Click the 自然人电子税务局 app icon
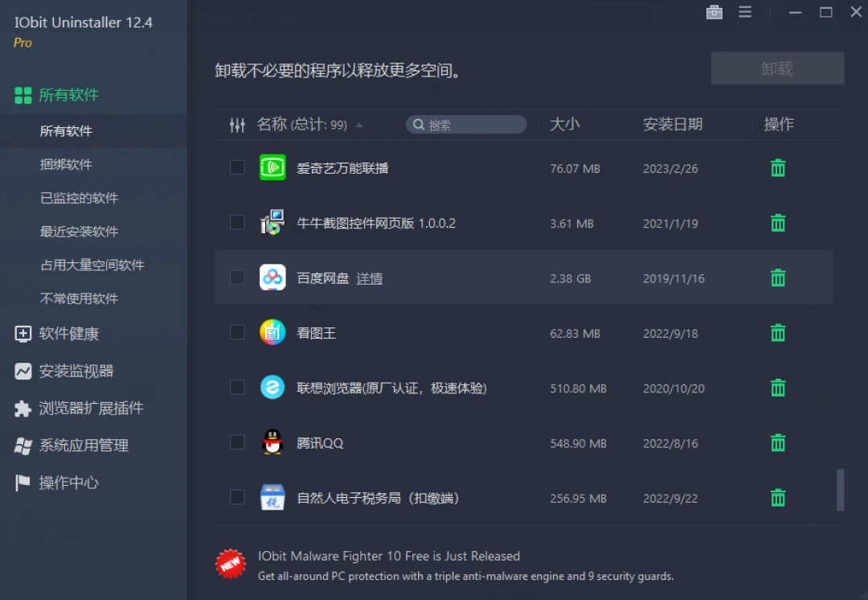Screen dimensions: 868x600 point(272,497)
